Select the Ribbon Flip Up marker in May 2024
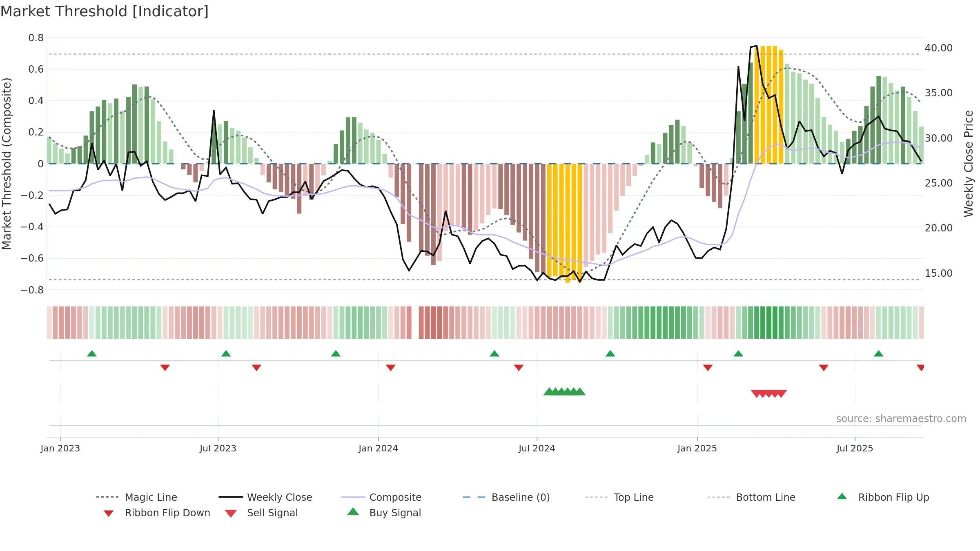 [494, 353]
